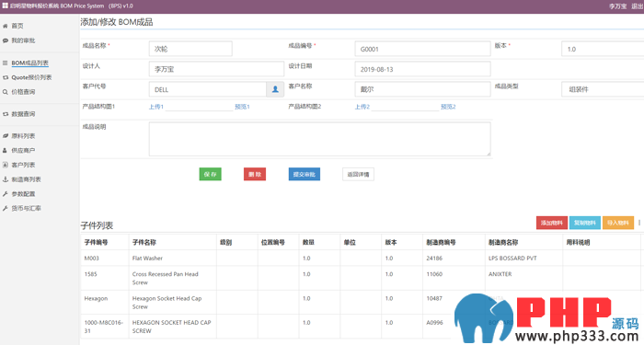
Task: Open customer picker icon next to DELL
Action: (x=275, y=89)
